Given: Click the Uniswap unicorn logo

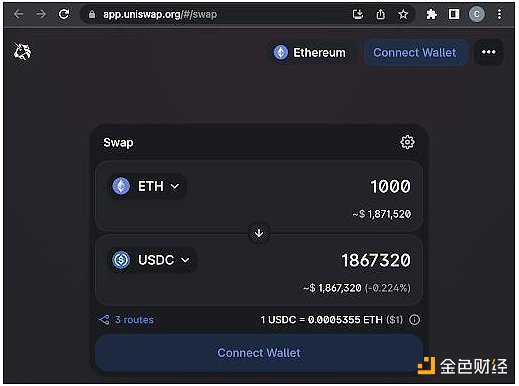Looking at the screenshot, I should click(x=22, y=52).
